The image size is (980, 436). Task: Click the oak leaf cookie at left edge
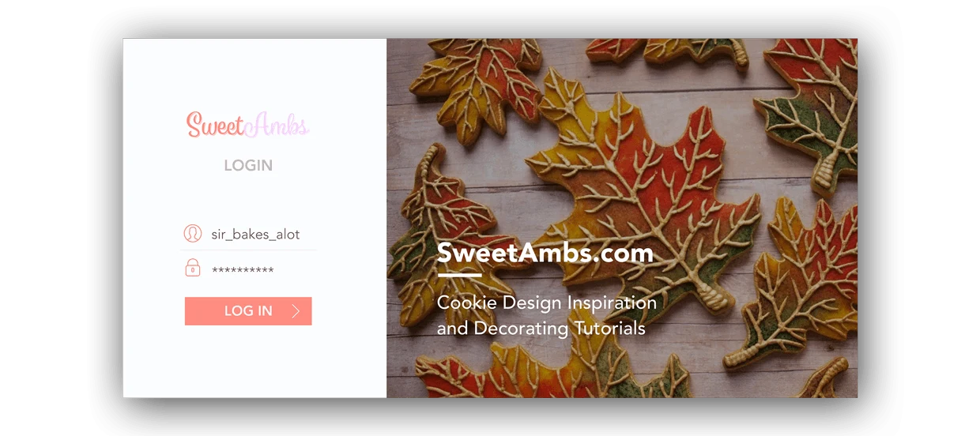tap(435, 237)
